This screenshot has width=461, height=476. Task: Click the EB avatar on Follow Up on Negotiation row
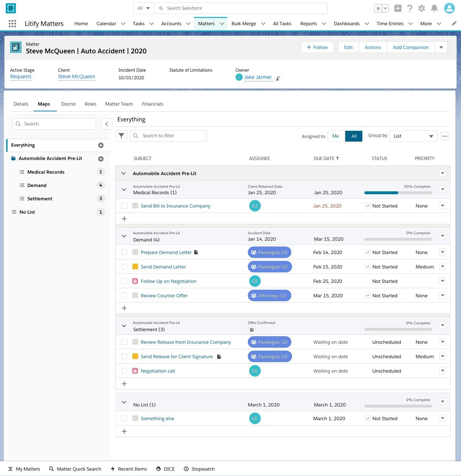(255, 281)
